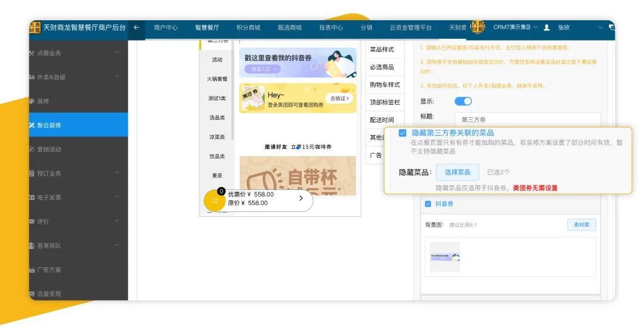The image size is (644, 327).
Task: Expand the 吾享排队 menu chevron
Action: (x=117, y=245)
